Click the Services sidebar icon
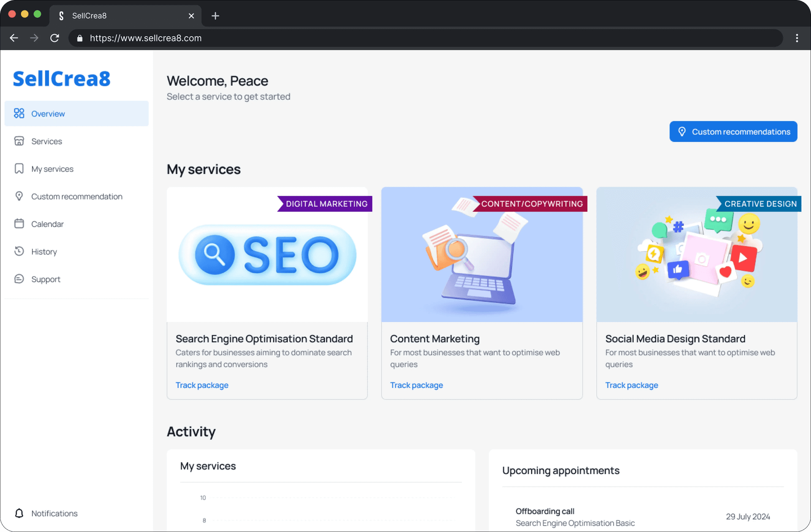Image resolution: width=811 pixels, height=532 pixels. tap(19, 141)
